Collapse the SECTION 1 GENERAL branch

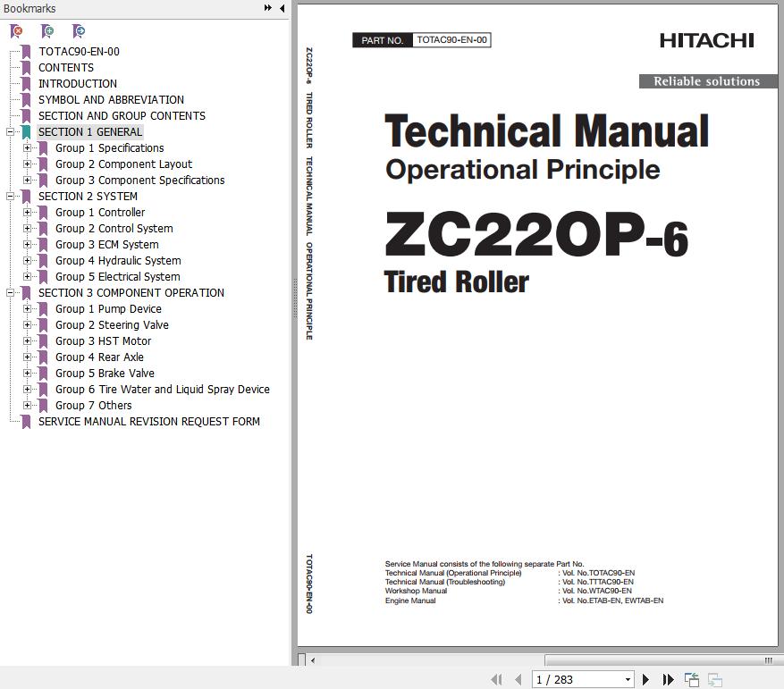(x=10, y=132)
